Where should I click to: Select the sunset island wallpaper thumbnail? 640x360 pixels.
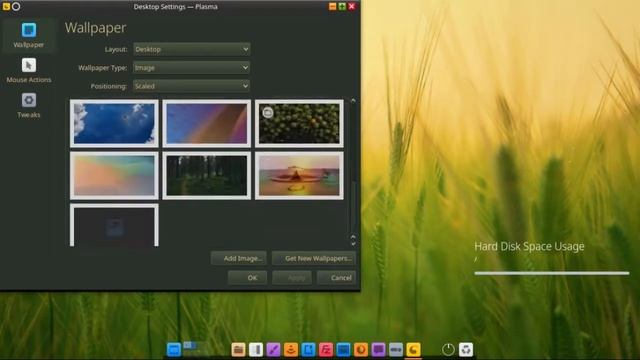tap(299, 176)
